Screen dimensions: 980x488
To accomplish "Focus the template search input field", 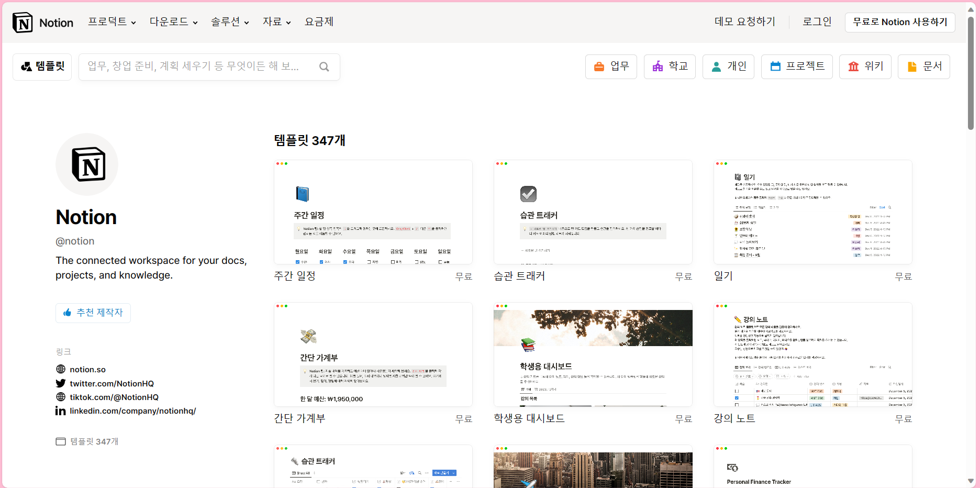I will [209, 66].
